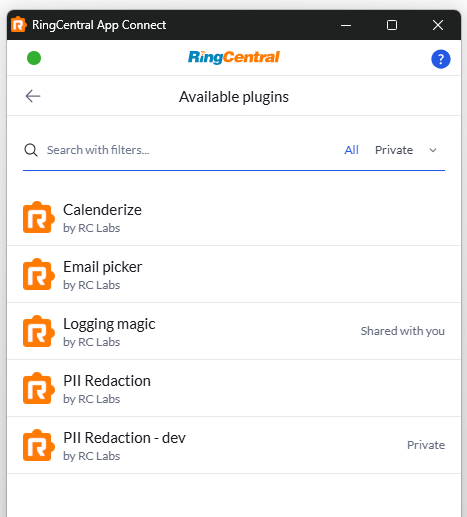Click 'by RC Labs' under Email picker
The image size is (467, 517).
click(x=92, y=285)
